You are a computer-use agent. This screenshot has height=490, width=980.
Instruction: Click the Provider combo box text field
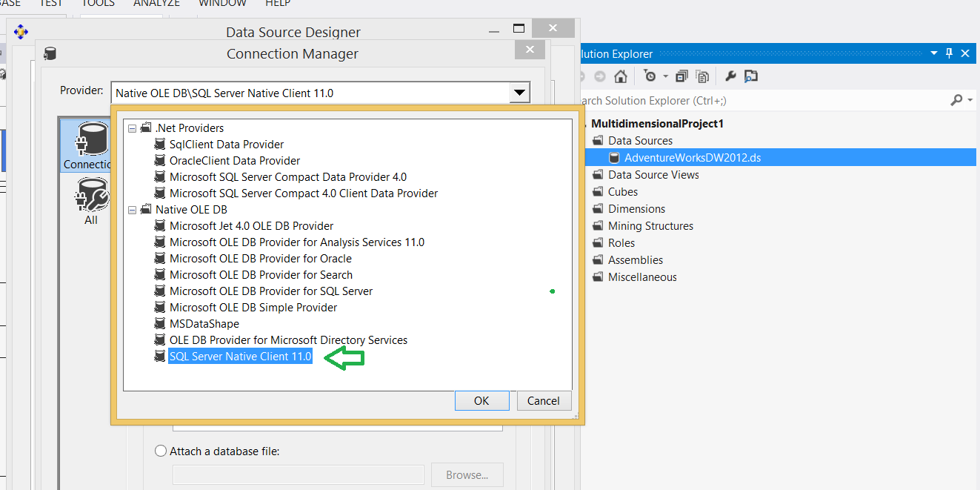(x=310, y=93)
